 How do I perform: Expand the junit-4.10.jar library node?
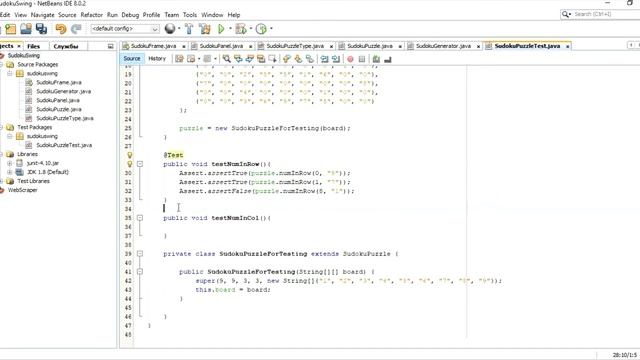10,163
